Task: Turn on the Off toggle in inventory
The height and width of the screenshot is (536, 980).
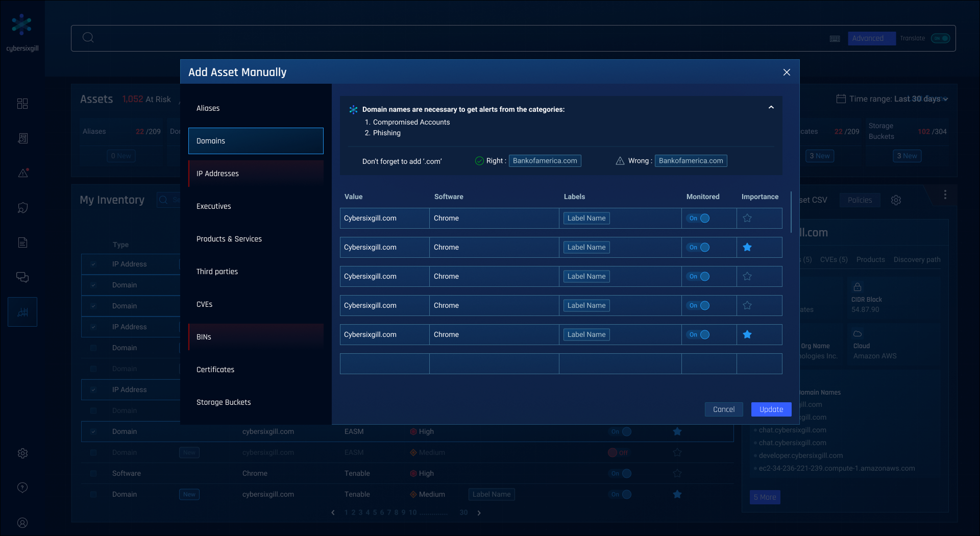Action: click(x=618, y=452)
